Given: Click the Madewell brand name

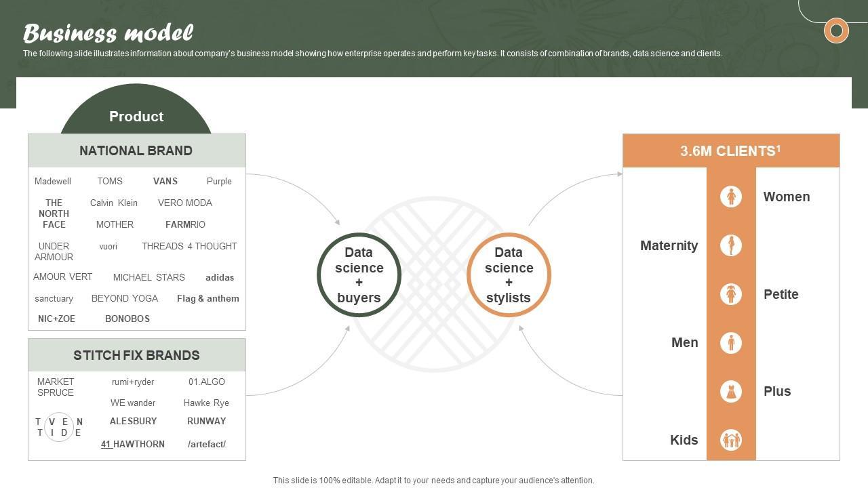Looking at the screenshot, I should pos(53,181).
